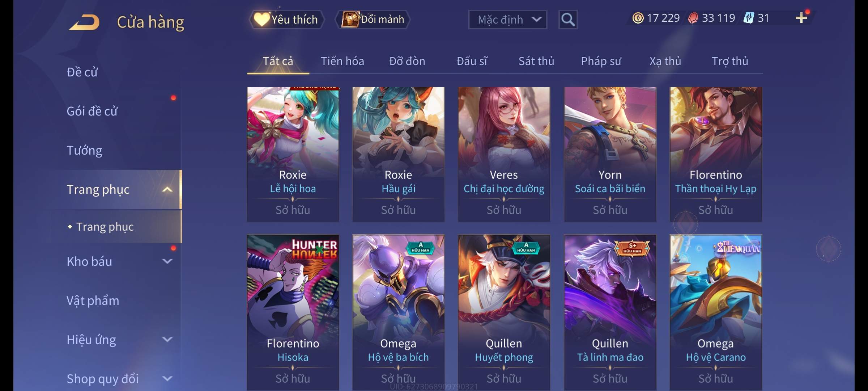Expand the Hiệu ứng sidebar section
The height and width of the screenshot is (391, 868).
(x=167, y=339)
